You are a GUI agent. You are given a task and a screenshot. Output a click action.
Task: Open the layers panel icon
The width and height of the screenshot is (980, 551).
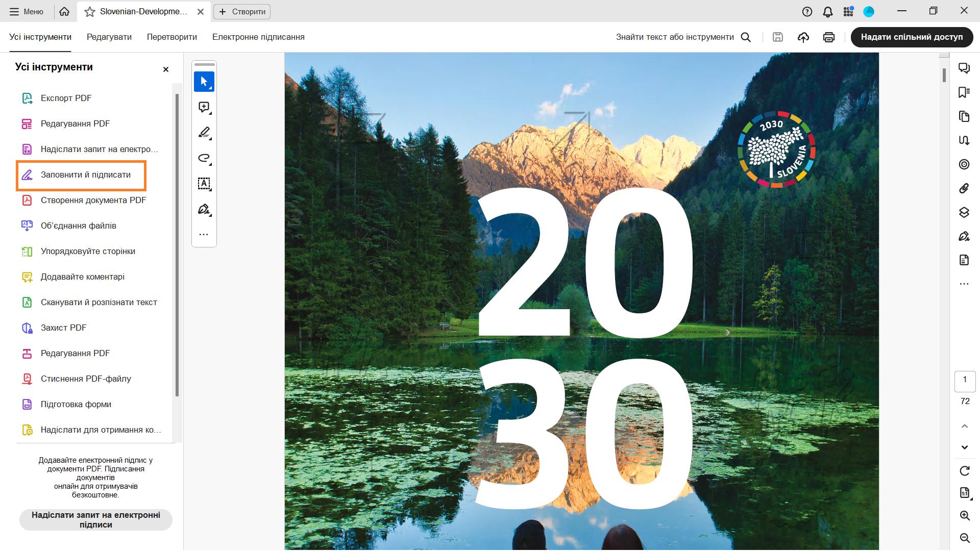click(964, 212)
